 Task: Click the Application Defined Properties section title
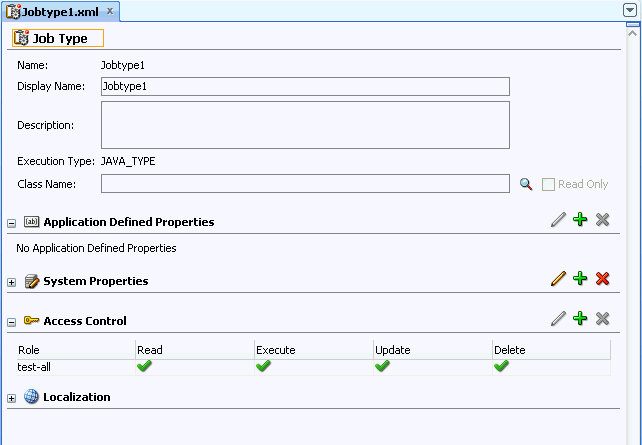pos(129,222)
